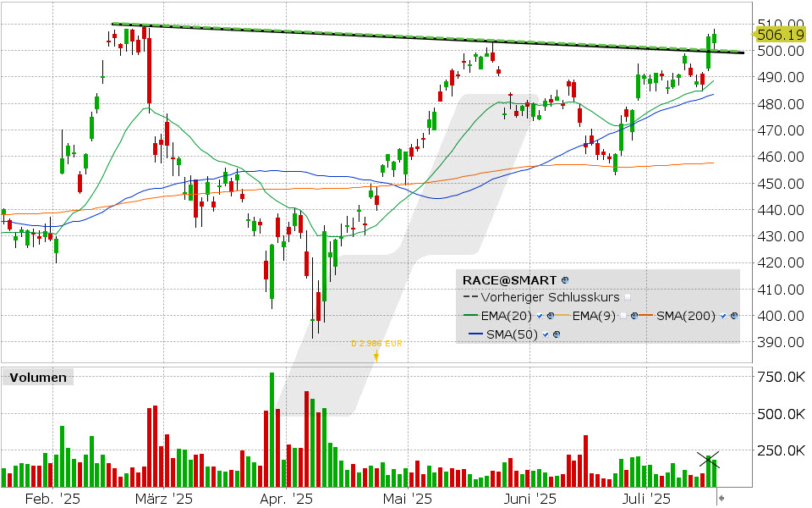The width and height of the screenshot is (812, 508).
Task: Click the März '25 date axis label
Action: click(163, 500)
